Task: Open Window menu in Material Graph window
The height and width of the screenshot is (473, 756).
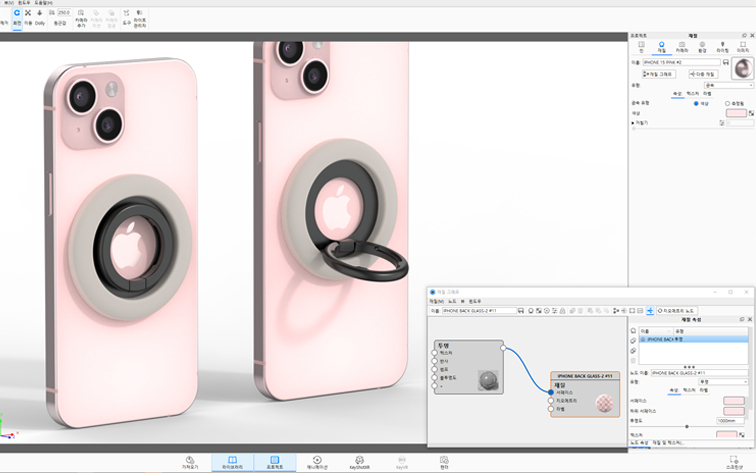Action: click(475, 301)
